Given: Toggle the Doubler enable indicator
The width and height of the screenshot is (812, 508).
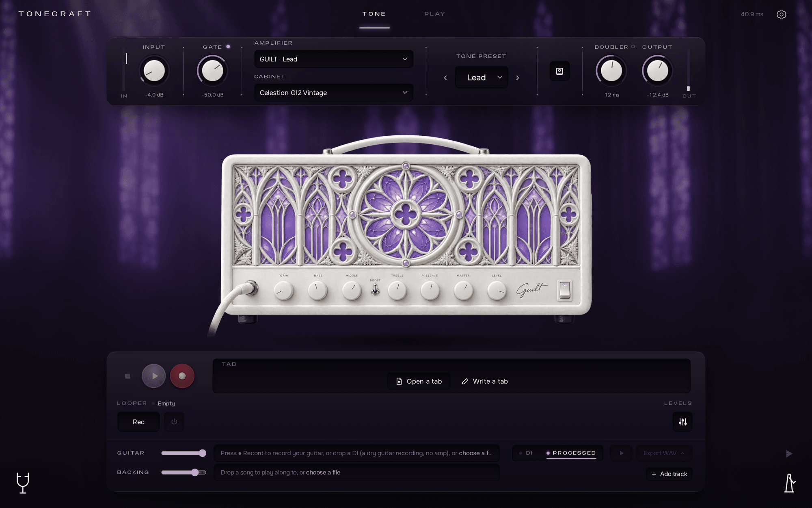Looking at the screenshot, I should pos(633,47).
